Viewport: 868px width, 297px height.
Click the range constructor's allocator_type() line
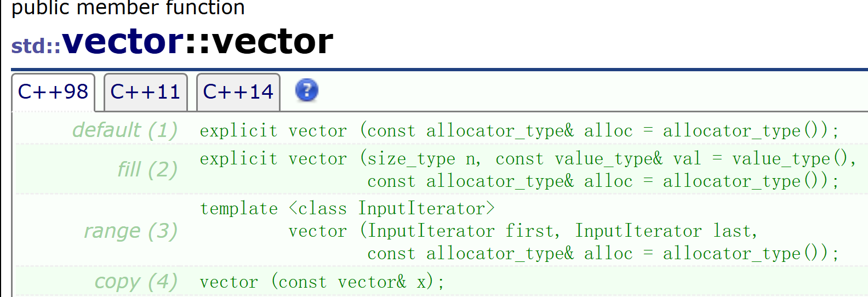(x=603, y=254)
